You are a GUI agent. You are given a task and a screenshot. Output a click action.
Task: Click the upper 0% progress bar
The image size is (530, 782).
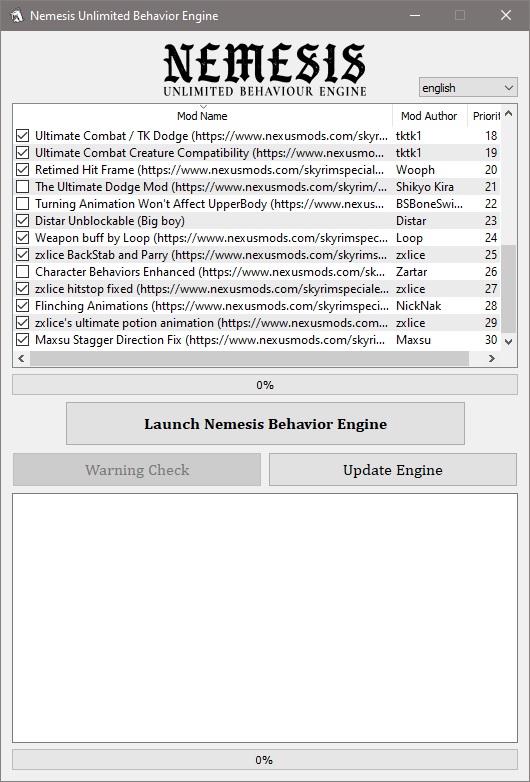tap(265, 385)
